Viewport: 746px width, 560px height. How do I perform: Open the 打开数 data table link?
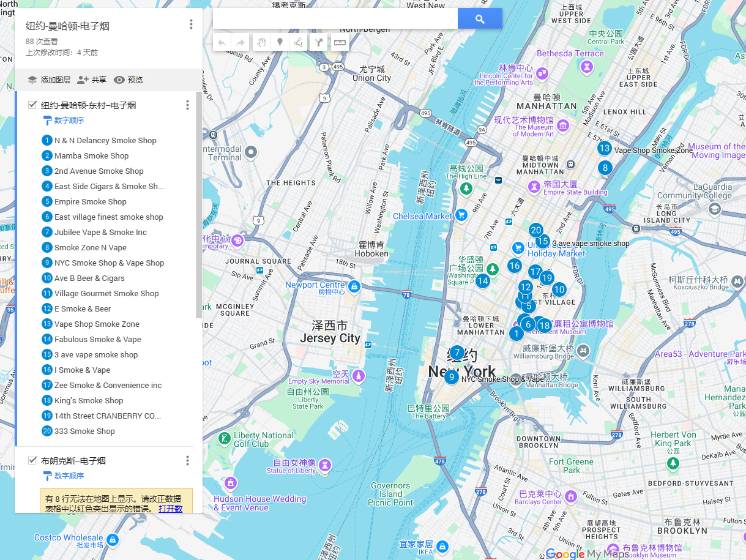tap(170, 509)
